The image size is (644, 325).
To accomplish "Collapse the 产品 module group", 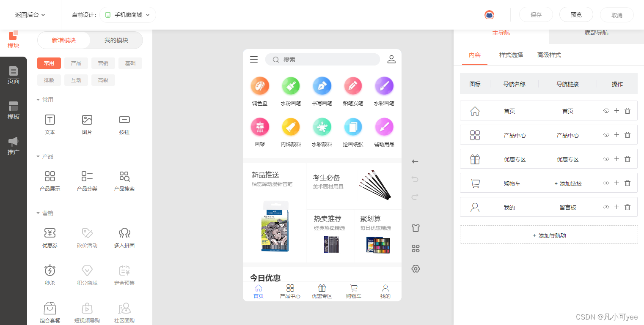I will [45, 156].
